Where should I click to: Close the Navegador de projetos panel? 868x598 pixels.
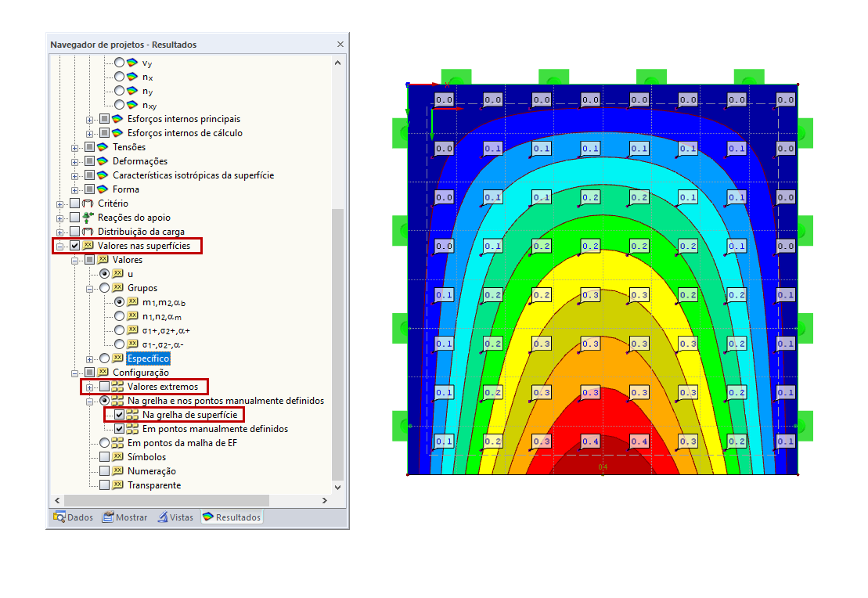[340, 45]
